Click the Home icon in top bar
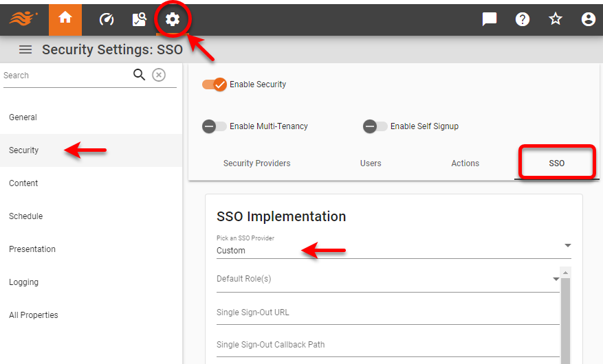 [x=65, y=19]
